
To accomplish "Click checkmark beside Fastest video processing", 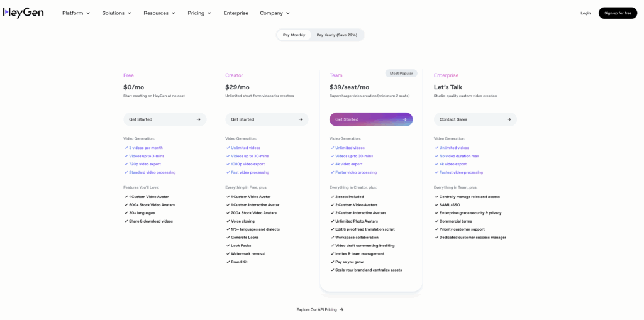I will click(x=436, y=172).
